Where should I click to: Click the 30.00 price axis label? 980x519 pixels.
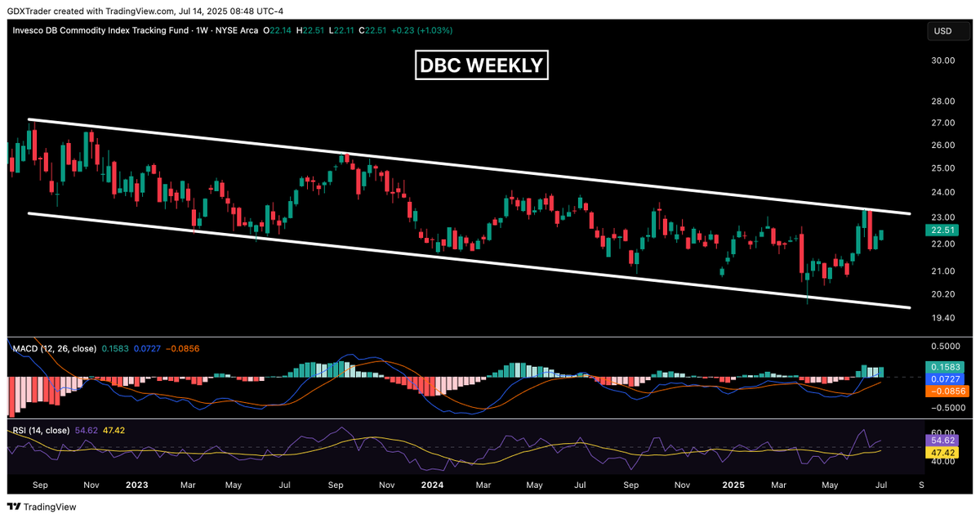pos(943,60)
